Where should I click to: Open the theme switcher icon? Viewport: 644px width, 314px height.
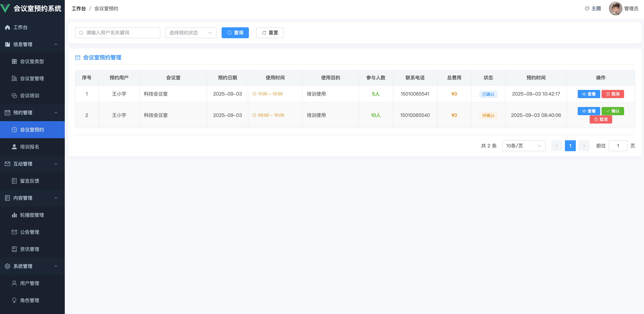pyautogui.click(x=587, y=9)
